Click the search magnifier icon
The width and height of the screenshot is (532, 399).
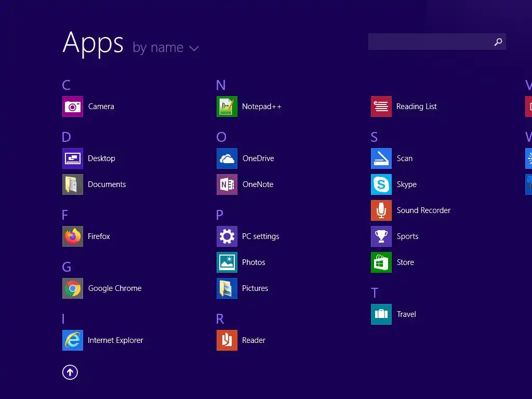point(498,42)
